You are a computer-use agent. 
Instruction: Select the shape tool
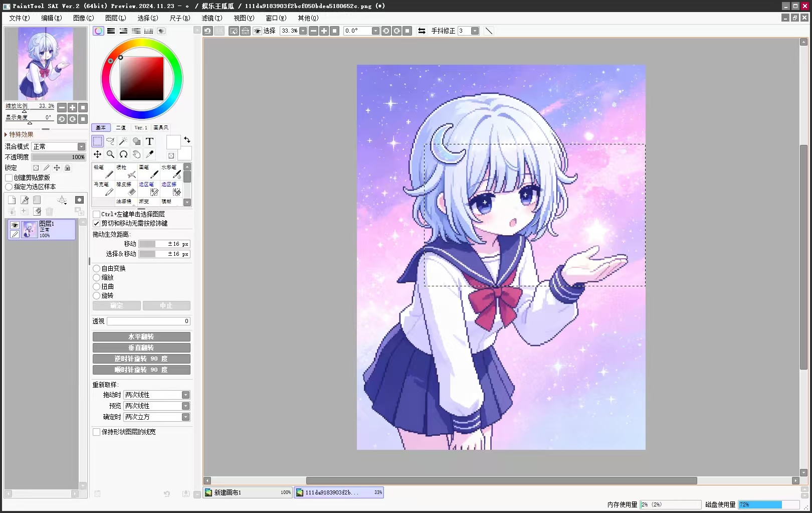(137, 141)
